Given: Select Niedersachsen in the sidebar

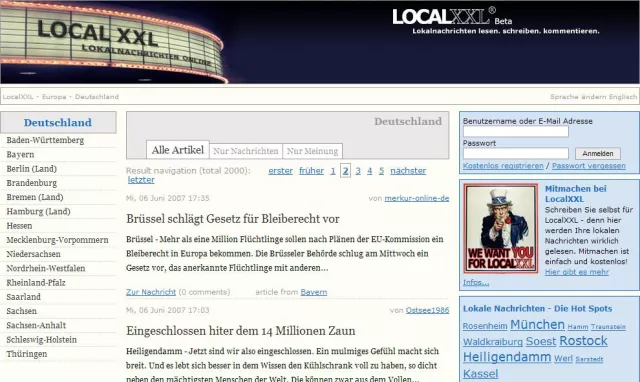Looking at the screenshot, I should coord(33,254).
